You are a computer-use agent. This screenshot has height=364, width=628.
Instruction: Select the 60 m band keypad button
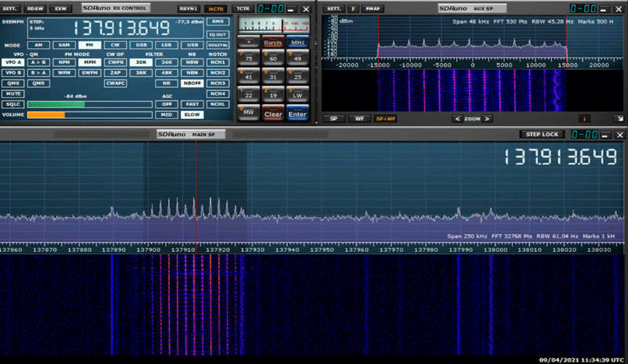coord(273,57)
